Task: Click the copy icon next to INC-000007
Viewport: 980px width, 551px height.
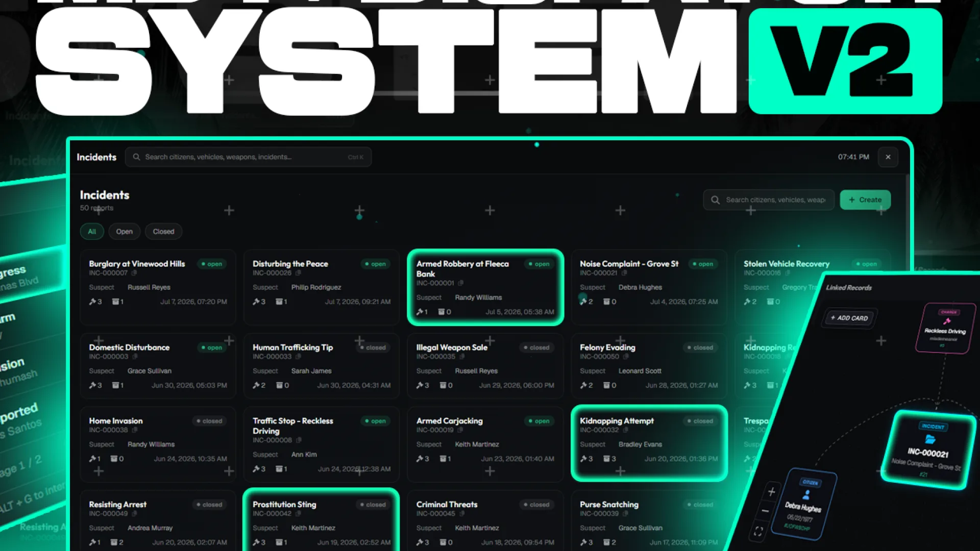Action: pyautogui.click(x=134, y=273)
